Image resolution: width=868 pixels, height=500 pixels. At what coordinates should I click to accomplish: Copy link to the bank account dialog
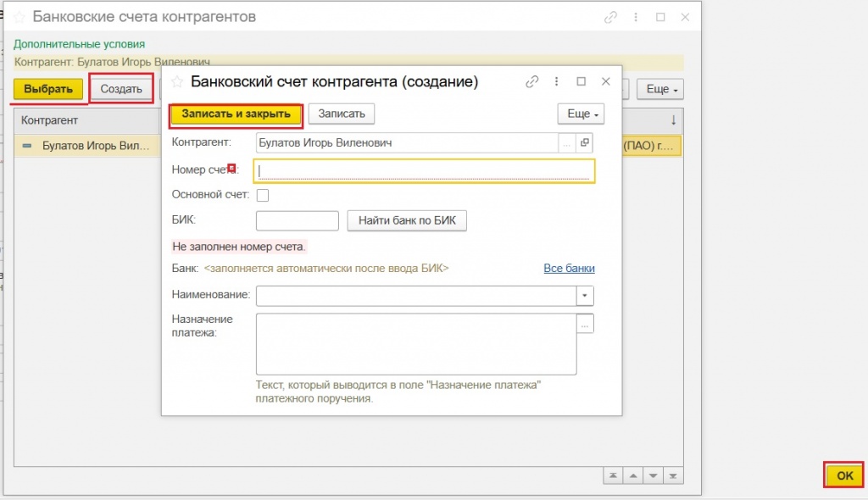(x=532, y=82)
